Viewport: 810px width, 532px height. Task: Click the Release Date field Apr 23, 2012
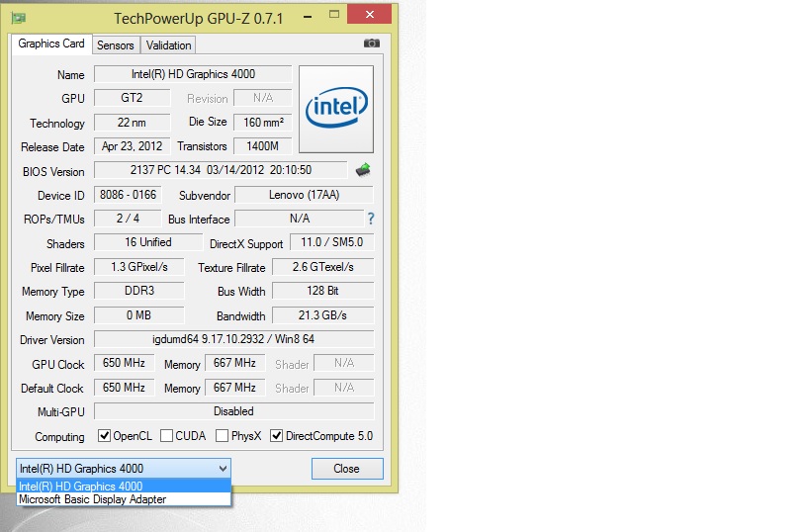coord(132,146)
